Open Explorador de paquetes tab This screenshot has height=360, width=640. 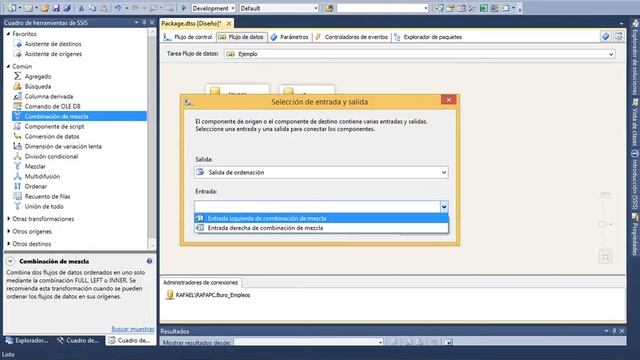tap(428, 37)
